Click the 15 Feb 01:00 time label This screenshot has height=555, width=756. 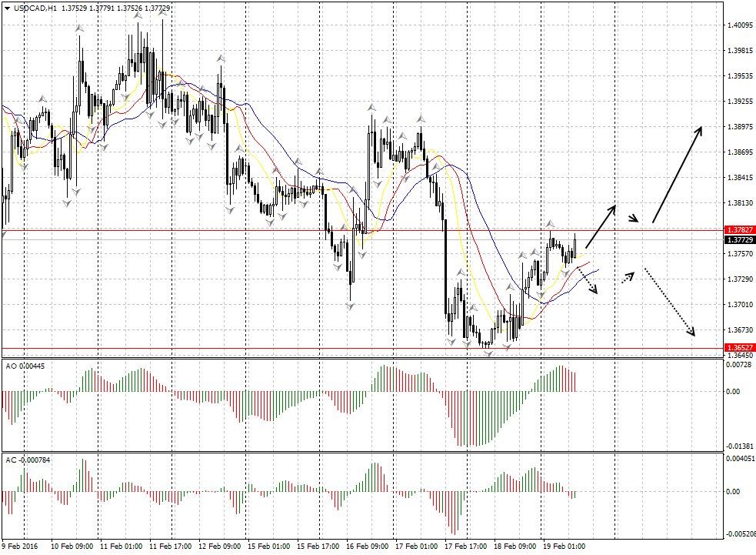tap(269, 547)
